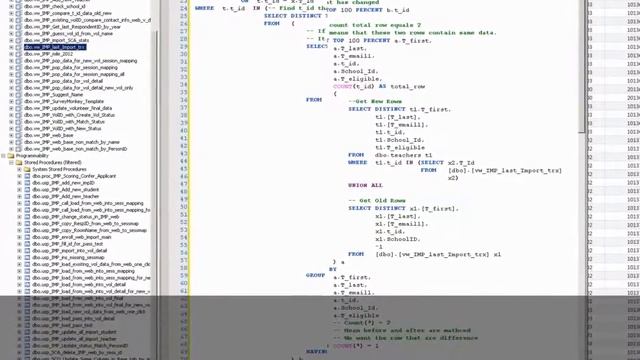Screen dimensions: 640x360
Task: Click the view icon beside vw_IMP_web_base
Action: pyautogui.click(x=18, y=136)
